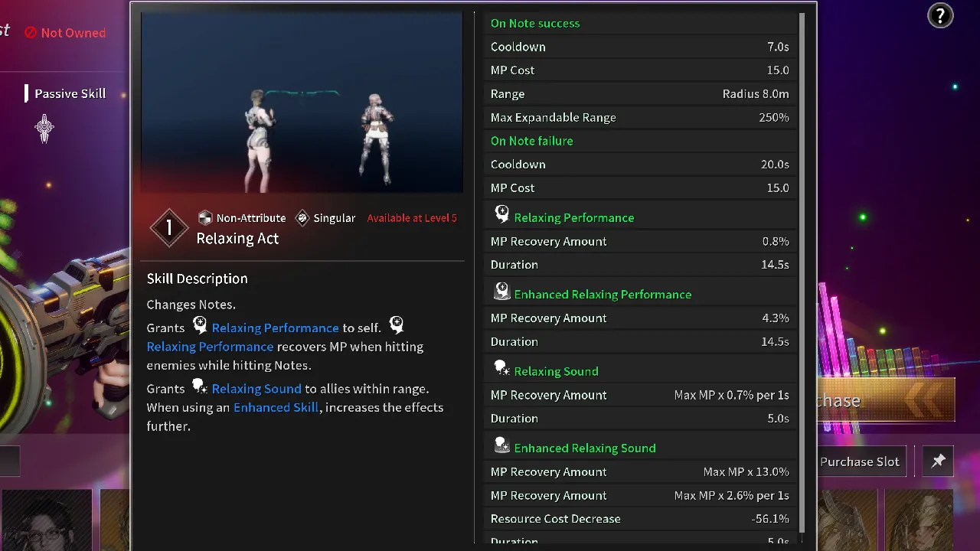Click the Relaxing Act skill preview video
Image resolution: width=980 pixels, height=551 pixels.
[x=302, y=102]
